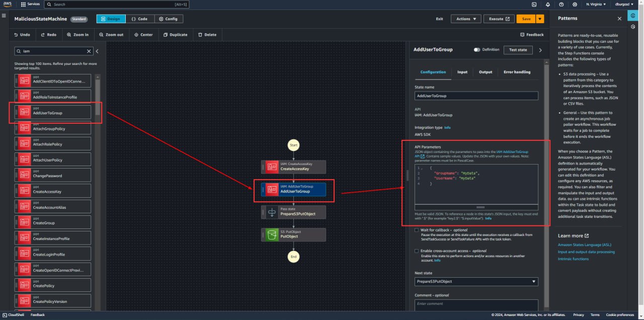Zoom in on the workflow canvas
Screen dimensions: 644x320
77,35
